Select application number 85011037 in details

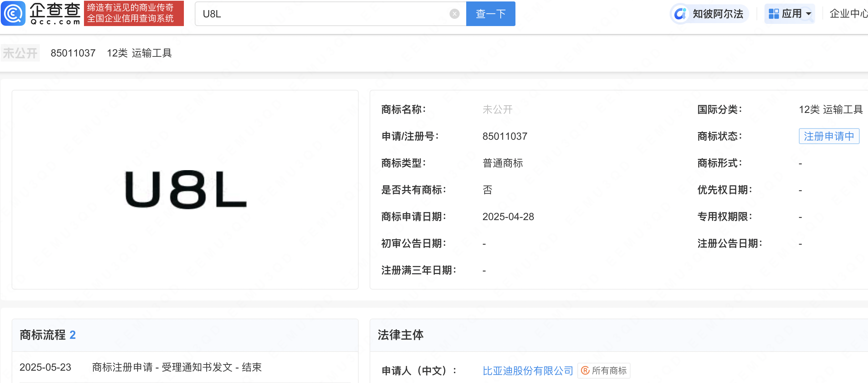pyautogui.click(x=505, y=136)
